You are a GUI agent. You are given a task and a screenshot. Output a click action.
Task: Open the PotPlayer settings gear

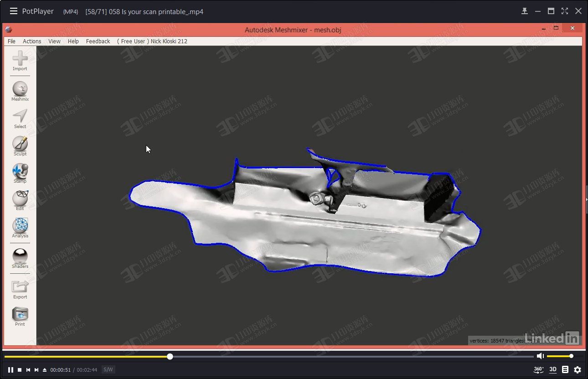578,370
